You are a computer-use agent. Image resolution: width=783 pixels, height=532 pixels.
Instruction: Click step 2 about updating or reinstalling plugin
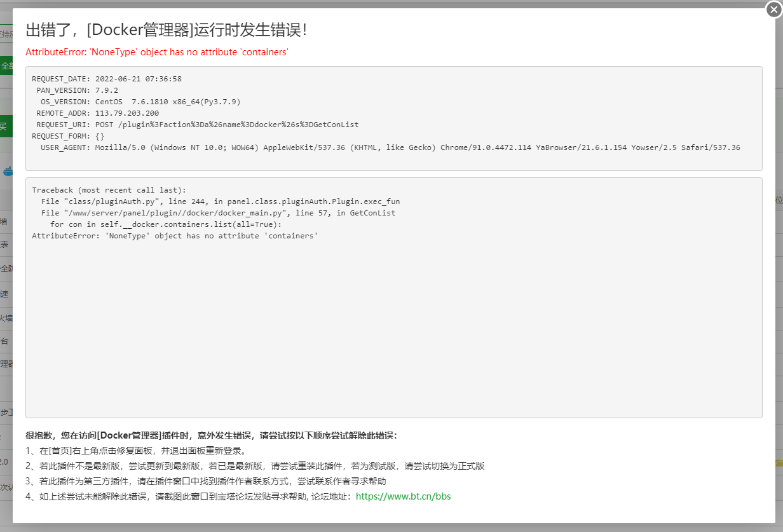(255, 466)
